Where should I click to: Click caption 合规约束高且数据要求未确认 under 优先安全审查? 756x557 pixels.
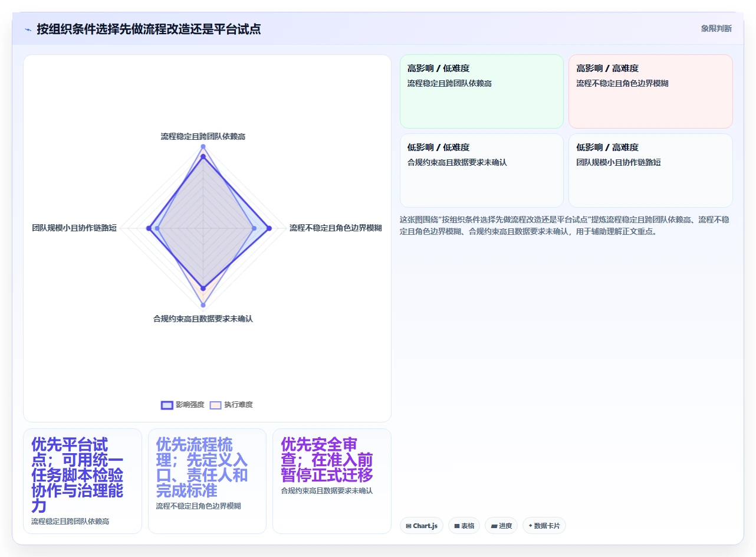327,490
